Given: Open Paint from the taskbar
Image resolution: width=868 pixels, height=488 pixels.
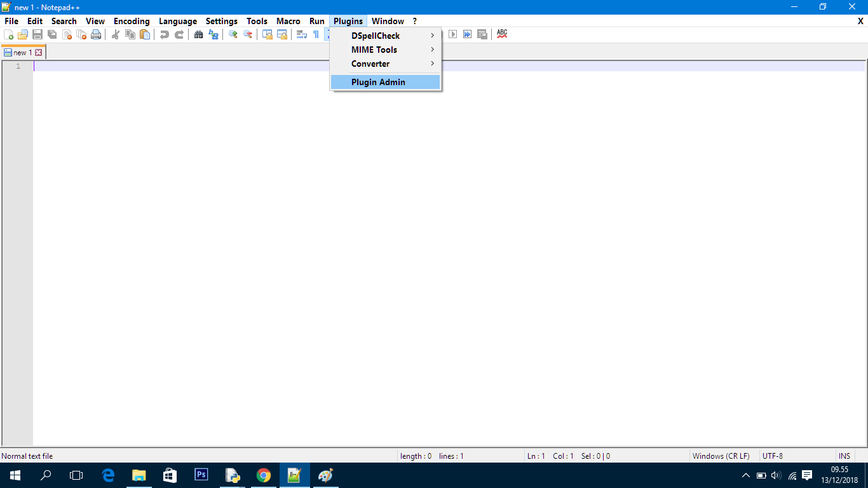Looking at the screenshot, I should (325, 475).
